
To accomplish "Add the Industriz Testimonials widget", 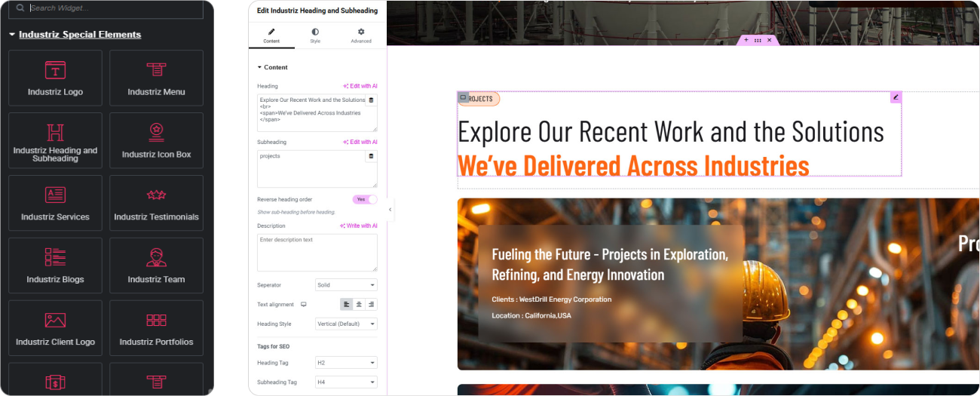I will [156, 204].
